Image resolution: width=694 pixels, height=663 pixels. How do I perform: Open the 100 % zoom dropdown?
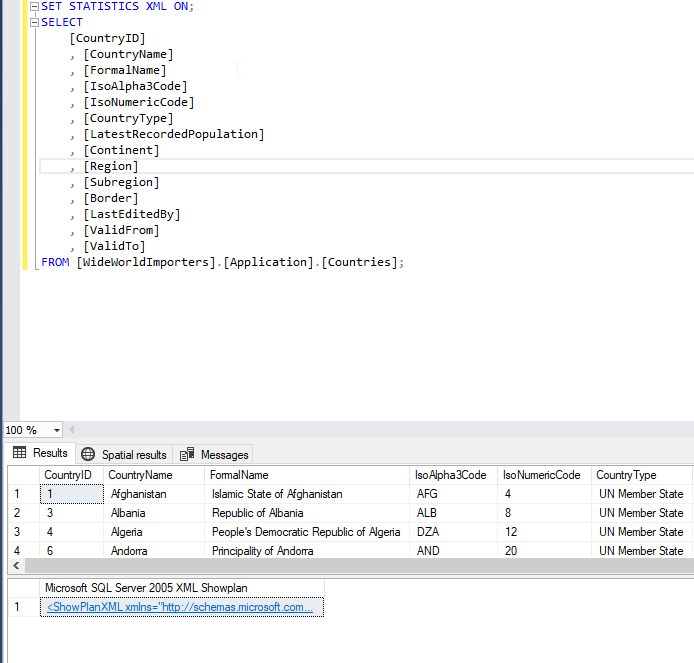point(57,430)
